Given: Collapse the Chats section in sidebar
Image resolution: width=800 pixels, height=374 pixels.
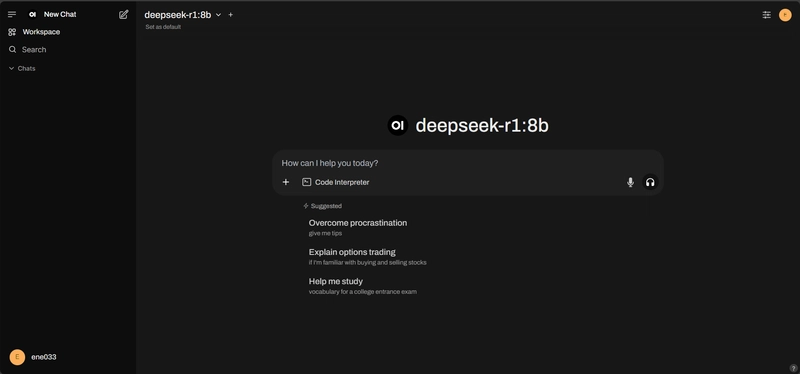Looking at the screenshot, I should pos(22,68).
